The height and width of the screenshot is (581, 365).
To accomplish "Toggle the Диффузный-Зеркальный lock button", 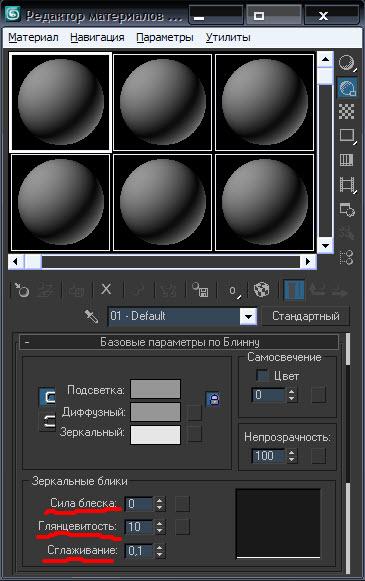I will (x=48, y=421).
